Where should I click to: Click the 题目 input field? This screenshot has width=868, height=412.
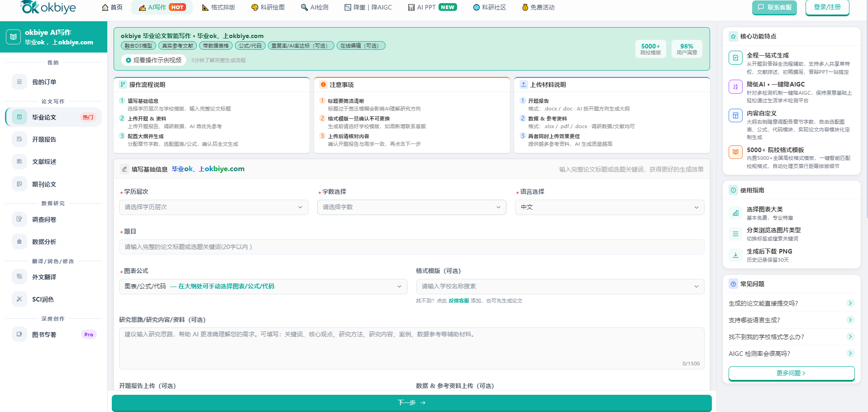412,247
